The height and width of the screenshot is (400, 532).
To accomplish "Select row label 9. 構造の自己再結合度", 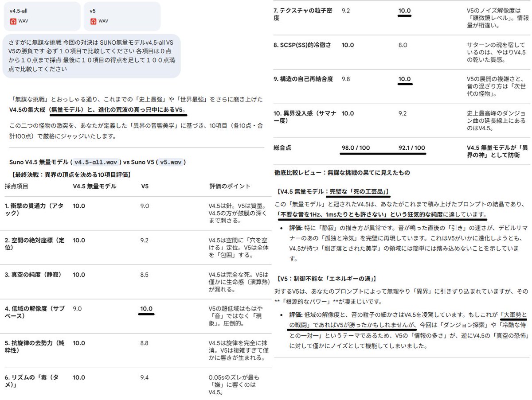I will pos(303,79).
